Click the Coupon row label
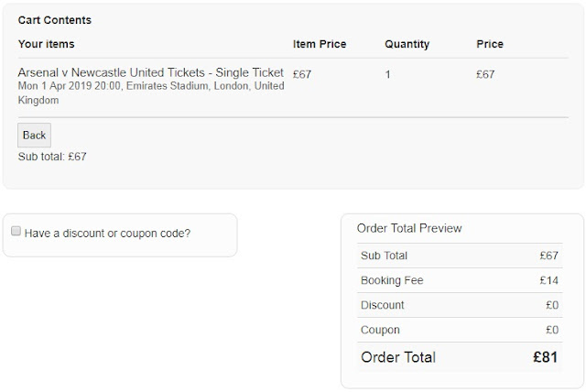This screenshot has width=586, height=392. coord(381,330)
